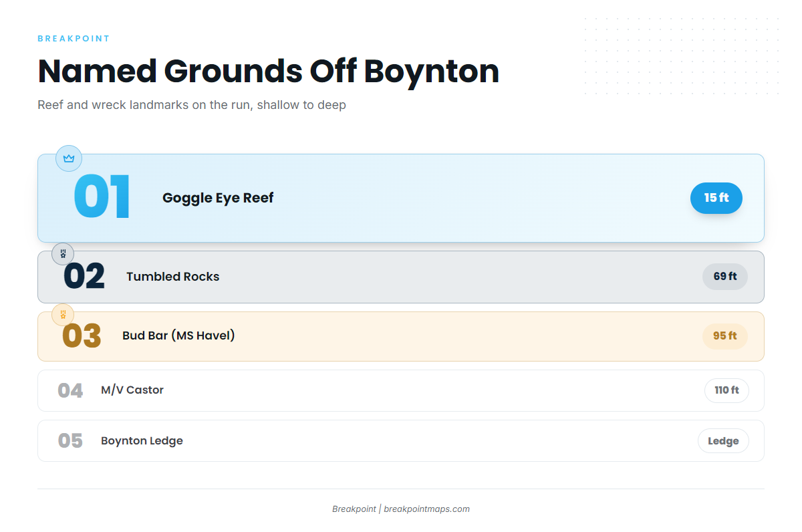The image size is (802, 532).
Task: Click the small "BREAKPOINT" label above the heading
Action: 74,39
